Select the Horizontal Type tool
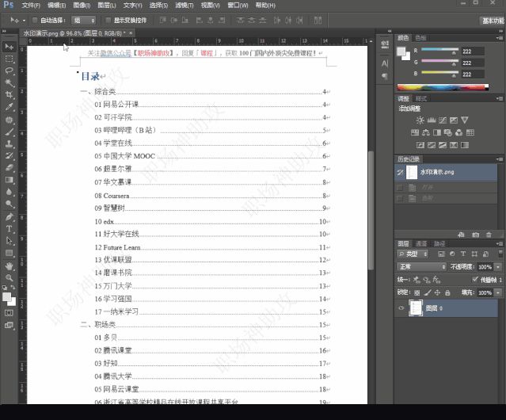Screen dimensions: 506x420 point(9,229)
